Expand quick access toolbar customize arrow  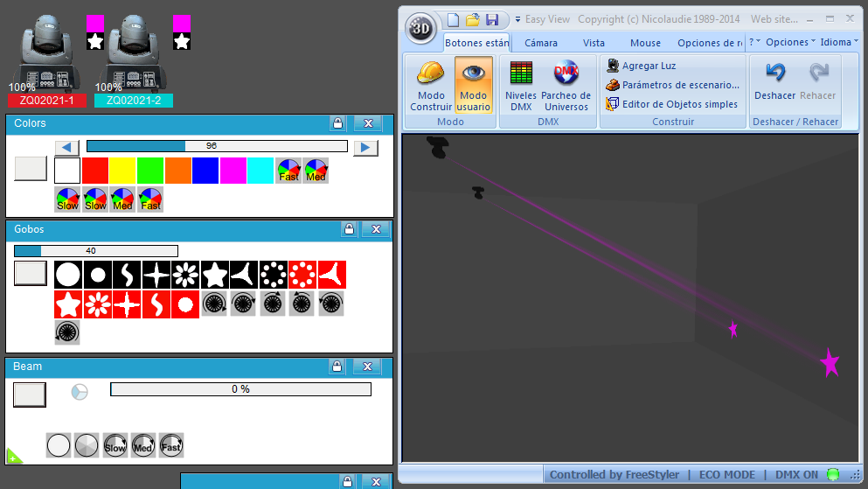coord(517,19)
